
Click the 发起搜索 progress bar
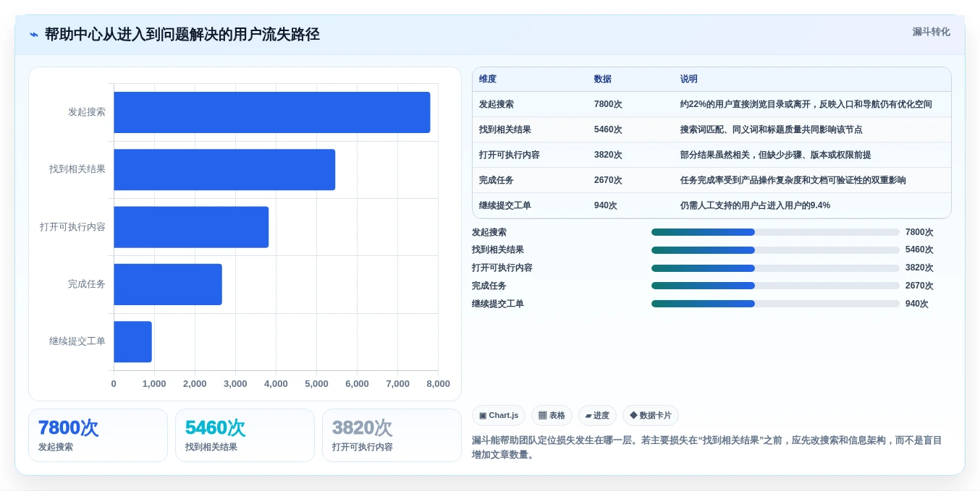click(x=775, y=232)
